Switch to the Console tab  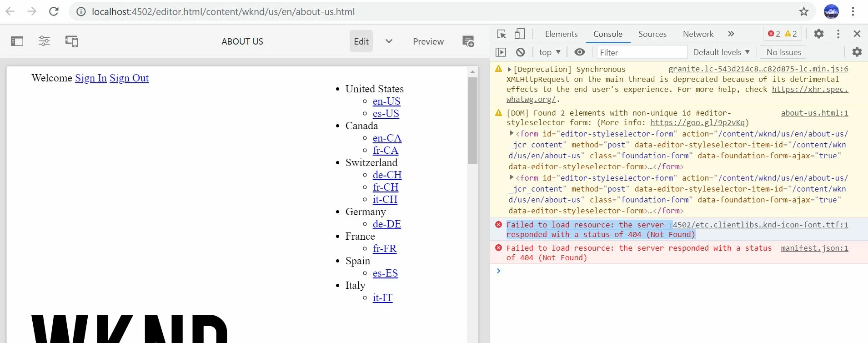coord(608,34)
